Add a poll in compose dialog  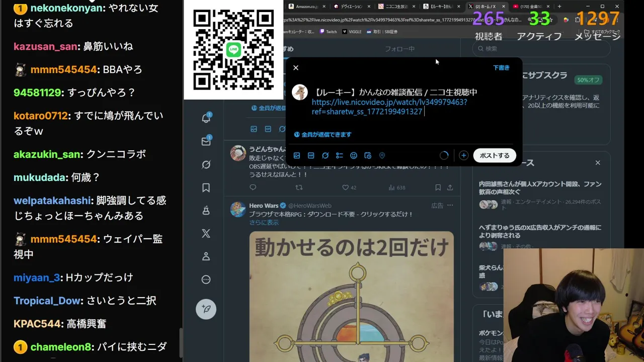click(x=340, y=155)
